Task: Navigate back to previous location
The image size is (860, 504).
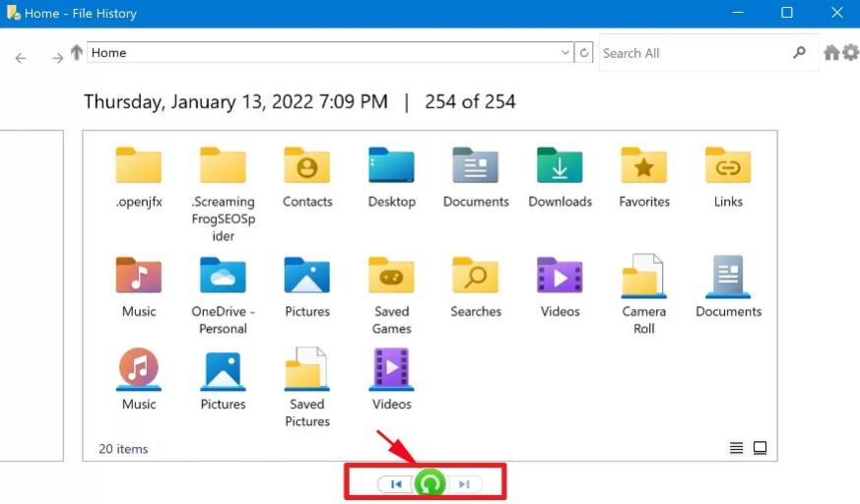Action: coord(21,58)
